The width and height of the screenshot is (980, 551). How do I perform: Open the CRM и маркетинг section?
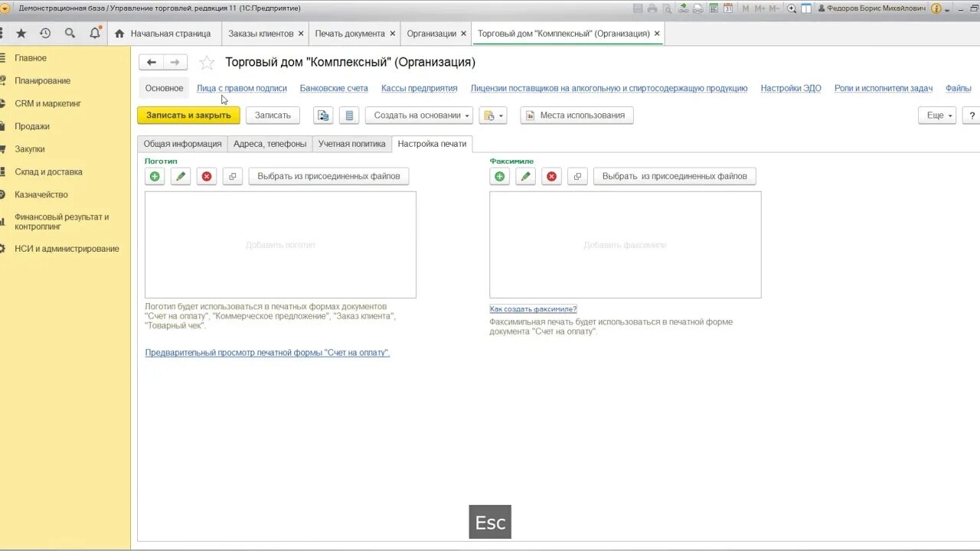[x=47, y=103]
